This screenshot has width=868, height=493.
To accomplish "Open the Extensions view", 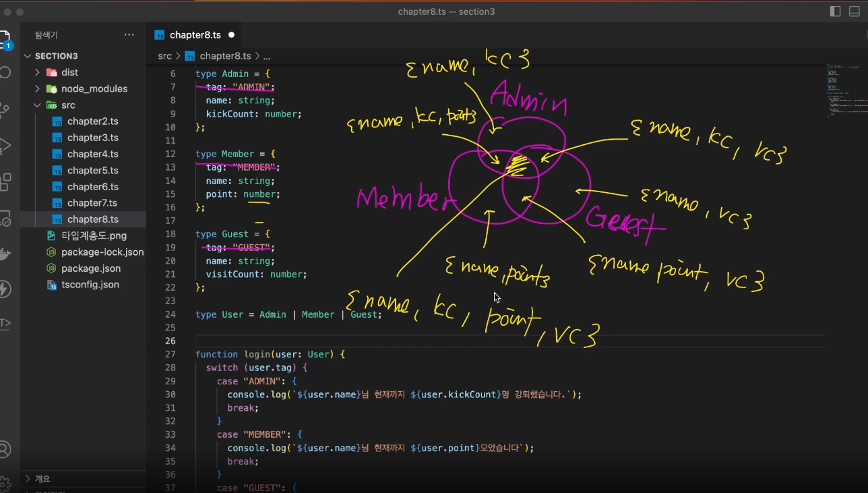I will click(x=5, y=181).
